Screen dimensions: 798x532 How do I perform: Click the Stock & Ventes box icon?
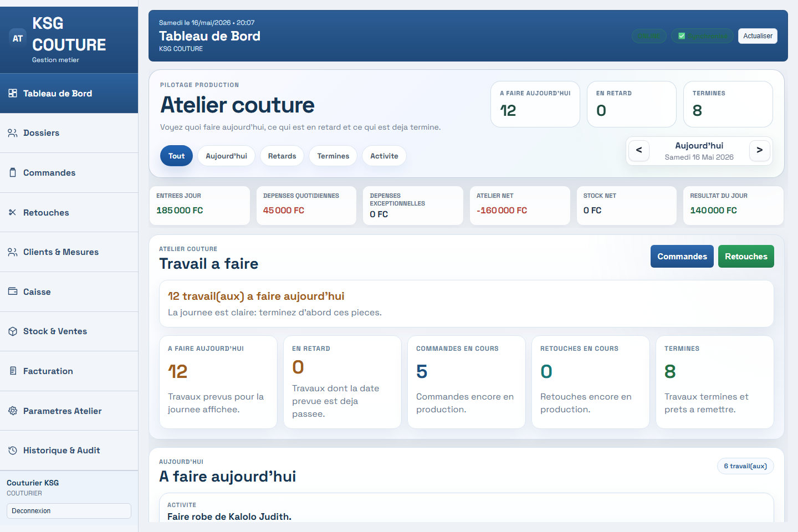pyautogui.click(x=13, y=331)
